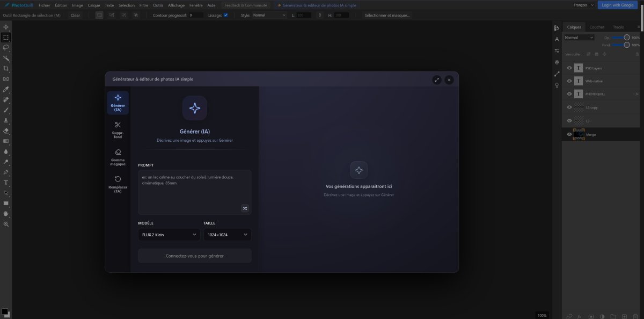Adjust the layer opacity slider
Image resolution: width=644 pixels, height=319 pixels.
click(621, 38)
